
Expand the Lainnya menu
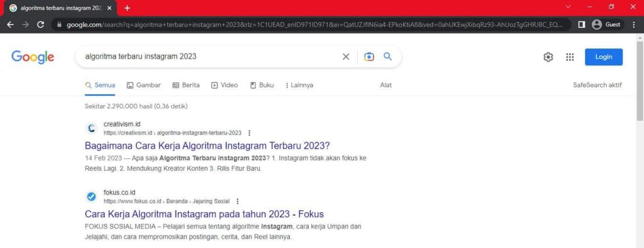pos(299,85)
